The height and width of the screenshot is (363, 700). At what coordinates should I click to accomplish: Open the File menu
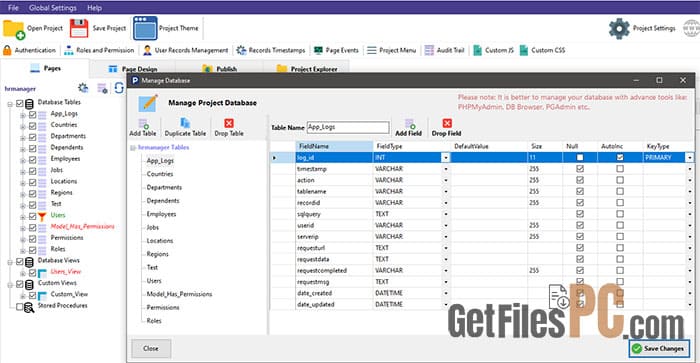tap(13, 8)
